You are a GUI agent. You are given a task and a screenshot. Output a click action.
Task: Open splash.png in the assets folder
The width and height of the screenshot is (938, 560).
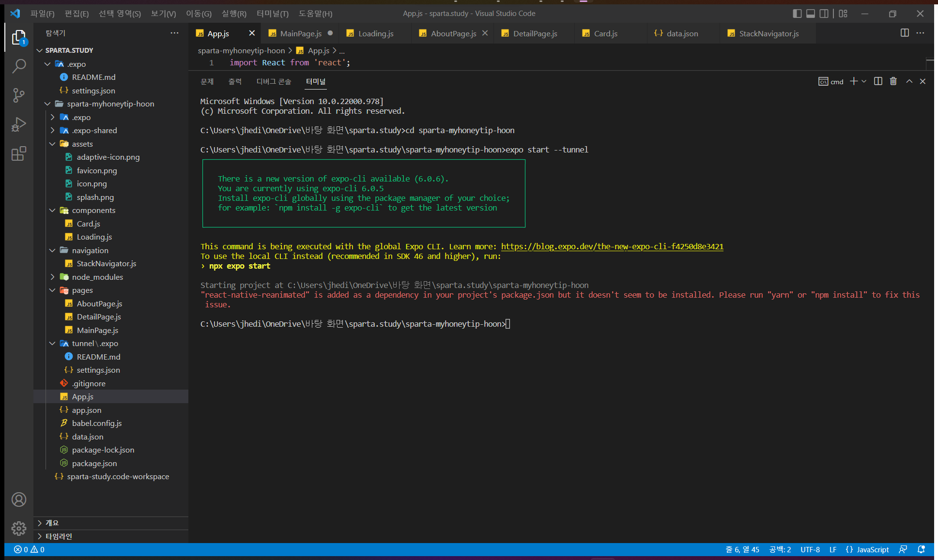click(x=111, y=197)
